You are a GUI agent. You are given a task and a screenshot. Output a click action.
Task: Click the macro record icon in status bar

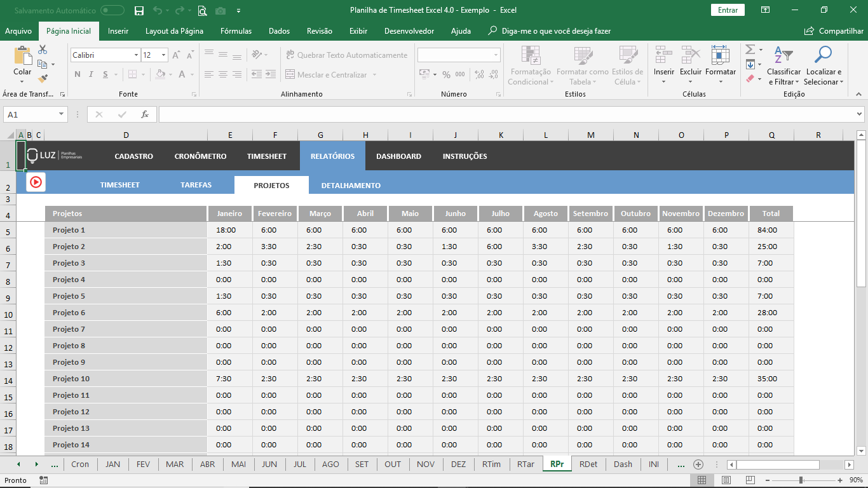click(x=43, y=480)
